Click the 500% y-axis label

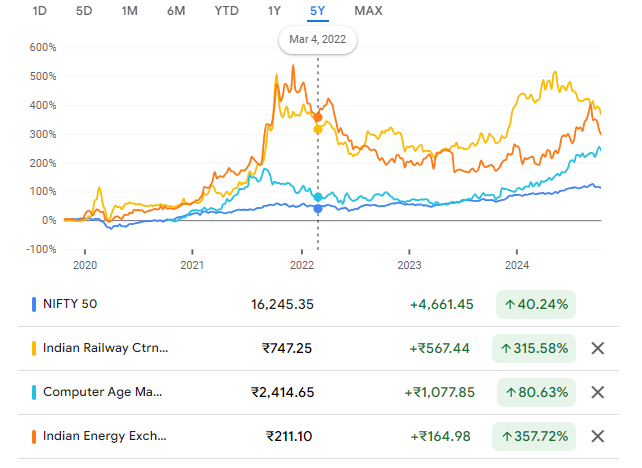[43, 77]
